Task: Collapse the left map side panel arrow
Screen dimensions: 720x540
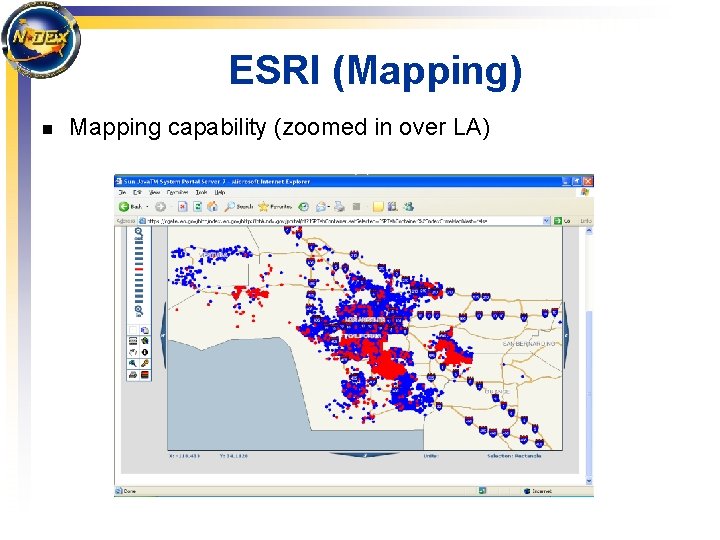Action: point(163,336)
